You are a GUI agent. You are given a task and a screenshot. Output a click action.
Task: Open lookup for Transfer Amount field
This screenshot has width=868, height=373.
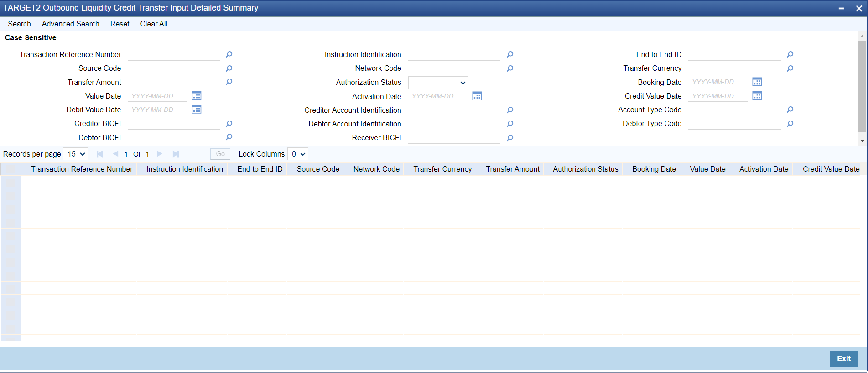[229, 82]
